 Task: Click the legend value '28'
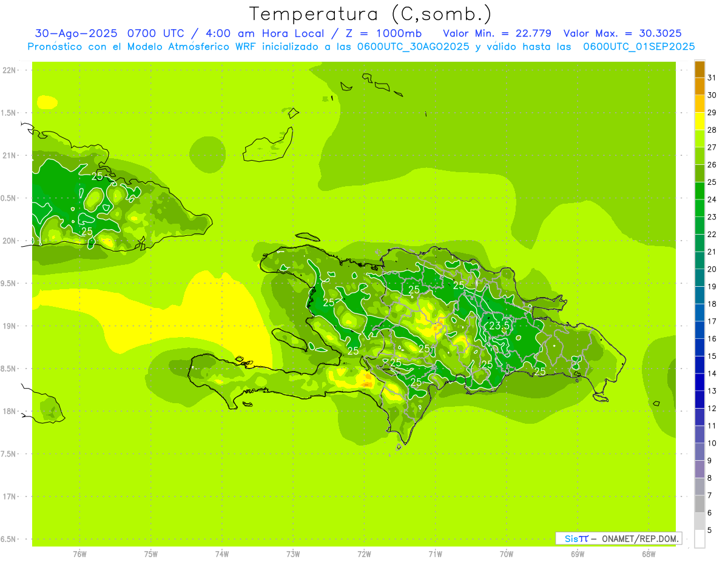click(712, 130)
